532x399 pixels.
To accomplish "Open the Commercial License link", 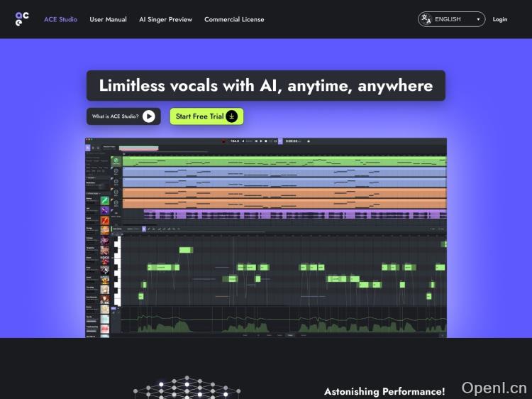I will click(x=234, y=19).
